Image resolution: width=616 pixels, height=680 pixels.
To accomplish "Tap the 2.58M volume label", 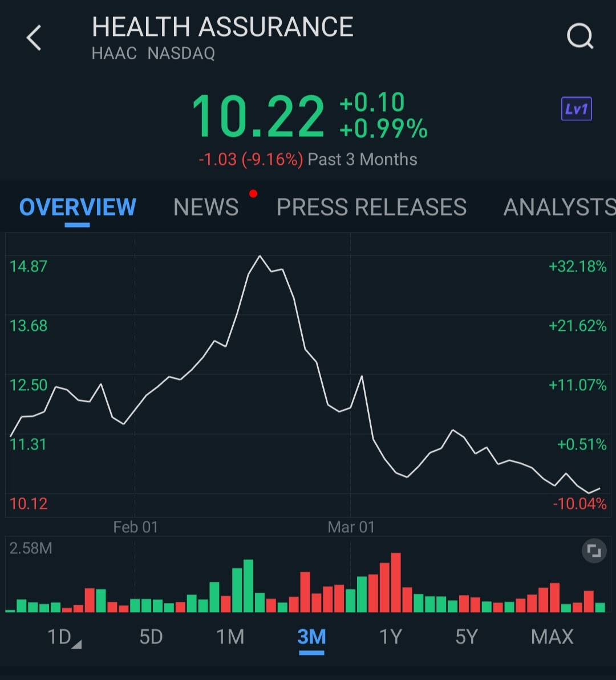I will coord(31,549).
